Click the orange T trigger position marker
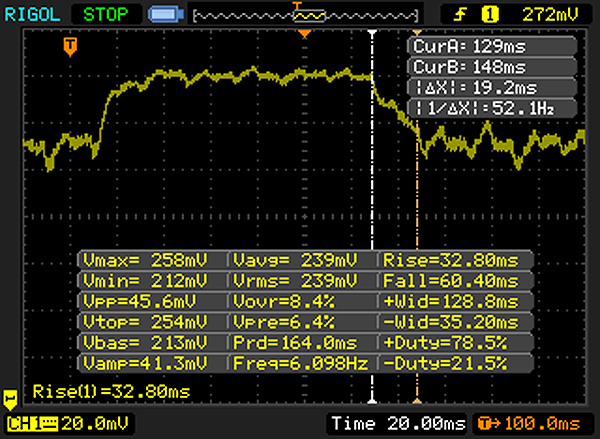The width and height of the screenshot is (600, 439). tap(70, 47)
